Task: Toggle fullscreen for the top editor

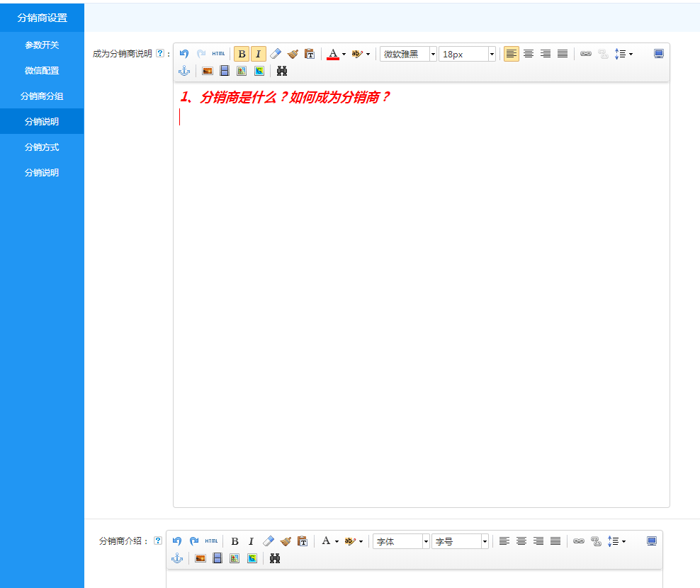Action: click(x=659, y=54)
